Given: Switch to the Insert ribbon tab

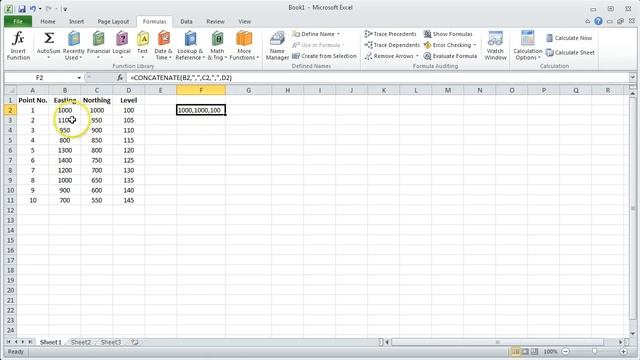Looking at the screenshot, I should pyautogui.click(x=76, y=21).
